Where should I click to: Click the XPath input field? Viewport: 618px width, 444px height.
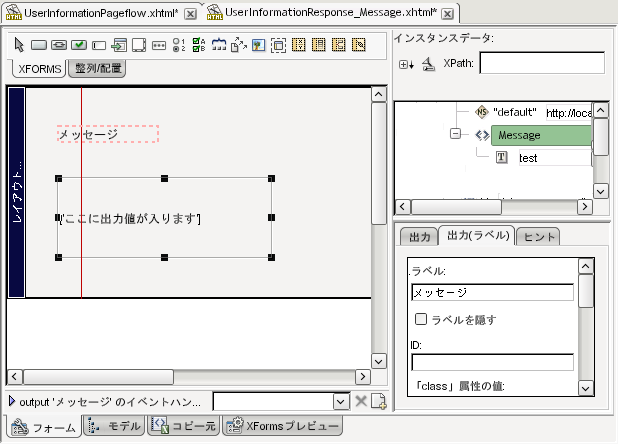[x=542, y=63]
